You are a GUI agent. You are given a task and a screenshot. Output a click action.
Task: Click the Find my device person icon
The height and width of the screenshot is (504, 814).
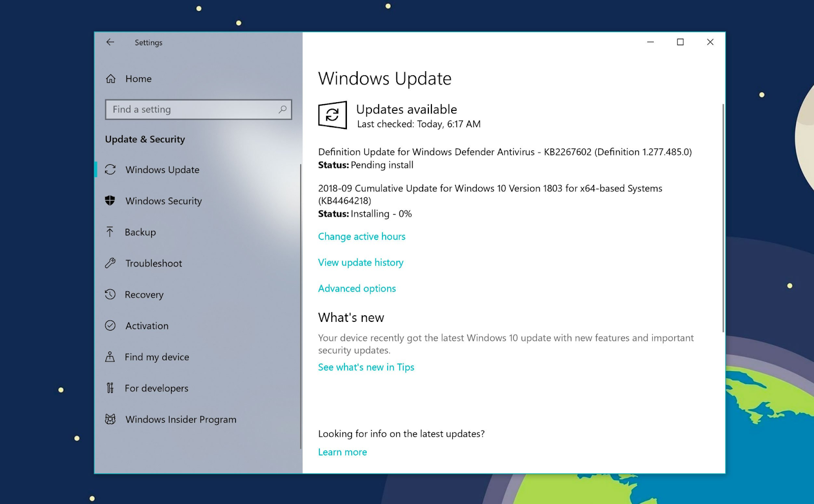(x=110, y=357)
